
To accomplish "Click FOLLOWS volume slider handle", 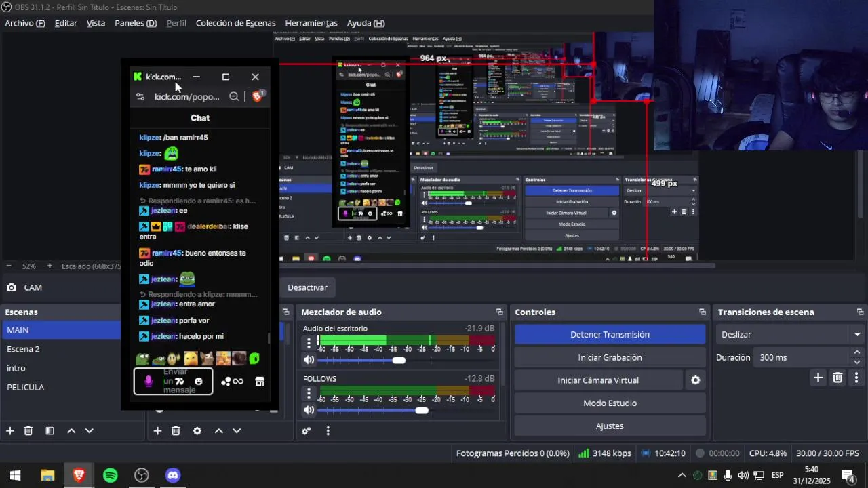I will 422,410.
